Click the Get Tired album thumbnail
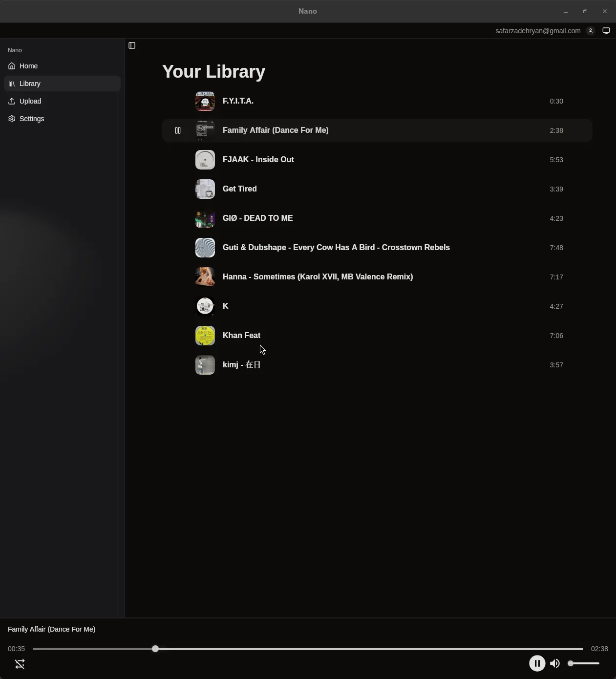 [x=205, y=189]
